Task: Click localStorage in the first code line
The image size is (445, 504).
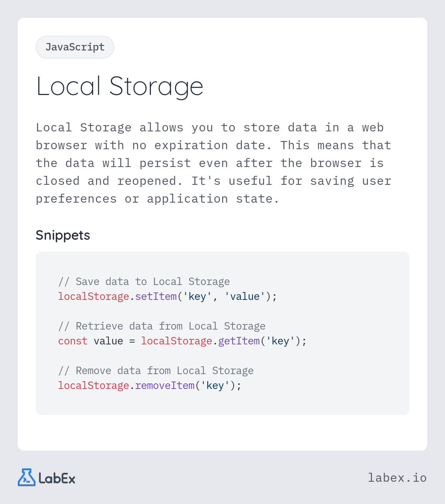Action: click(93, 297)
